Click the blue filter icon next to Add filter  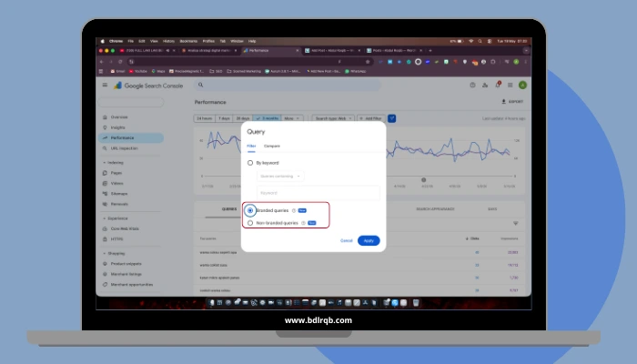point(391,118)
